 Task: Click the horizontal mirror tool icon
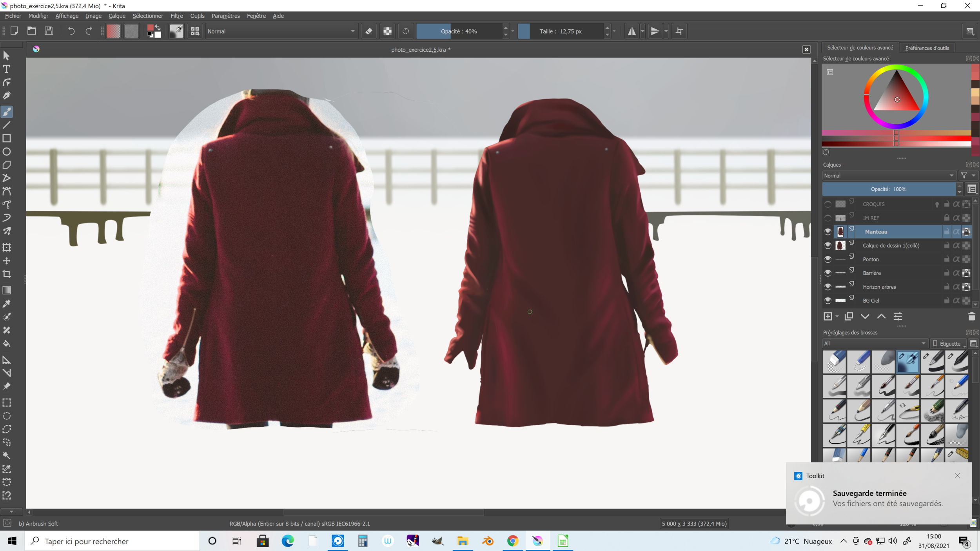pos(632,31)
